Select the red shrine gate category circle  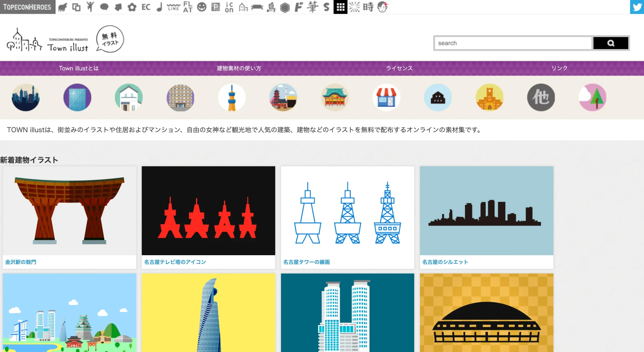(335, 97)
